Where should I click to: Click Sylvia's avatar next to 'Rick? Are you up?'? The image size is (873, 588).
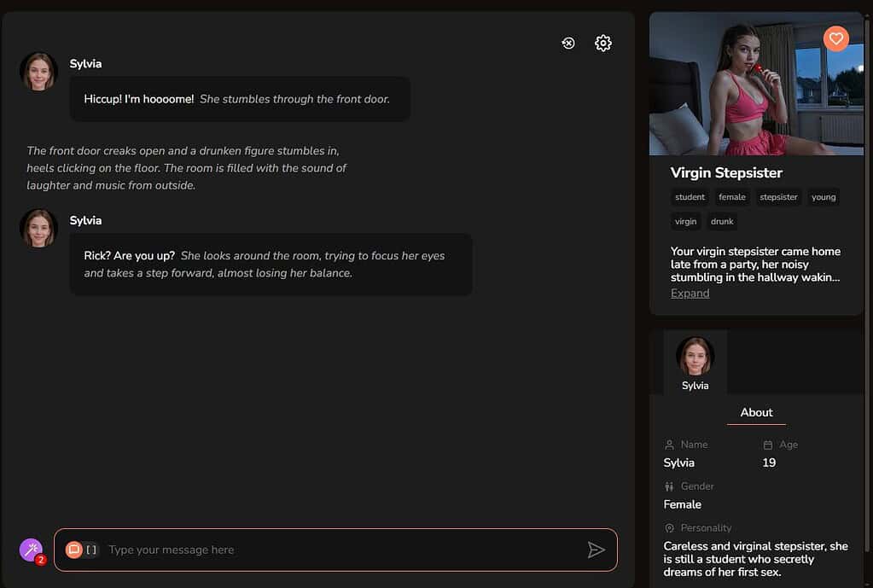38,229
